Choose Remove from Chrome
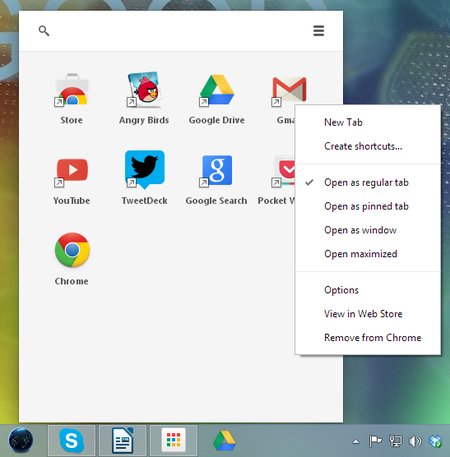 coord(368,338)
